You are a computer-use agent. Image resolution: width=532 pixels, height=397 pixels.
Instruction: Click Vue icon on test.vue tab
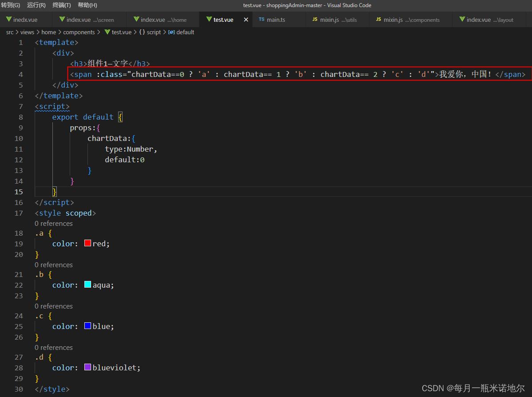[x=209, y=20]
